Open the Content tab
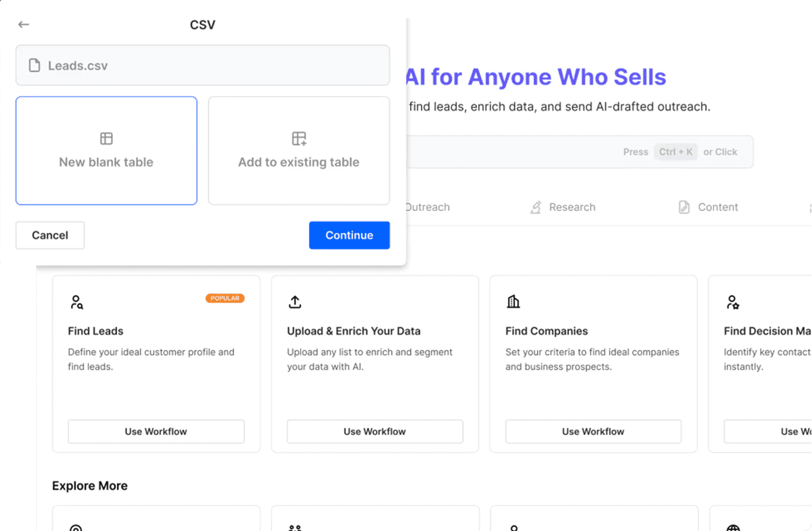This screenshot has width=812, height=531. pyautogui.click(x=709, y=207)
